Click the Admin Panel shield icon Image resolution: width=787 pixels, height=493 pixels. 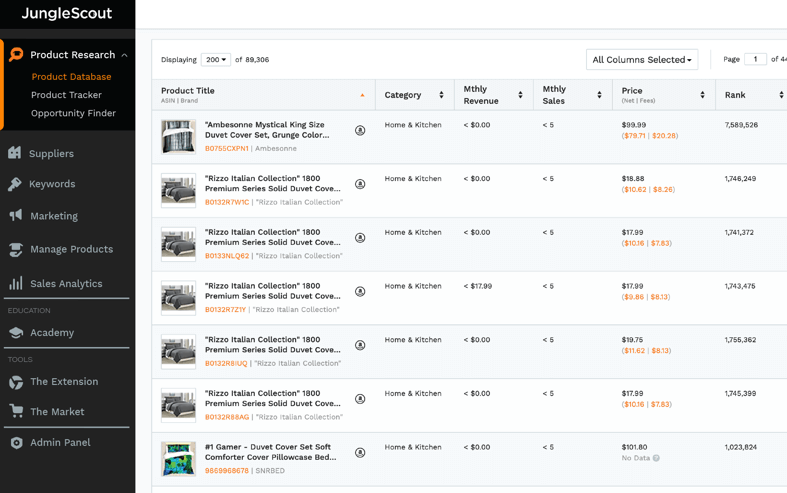[16, 443]
